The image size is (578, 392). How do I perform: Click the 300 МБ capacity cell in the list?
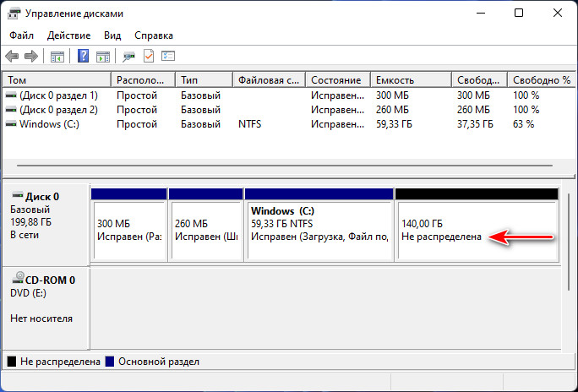point(392,95)
